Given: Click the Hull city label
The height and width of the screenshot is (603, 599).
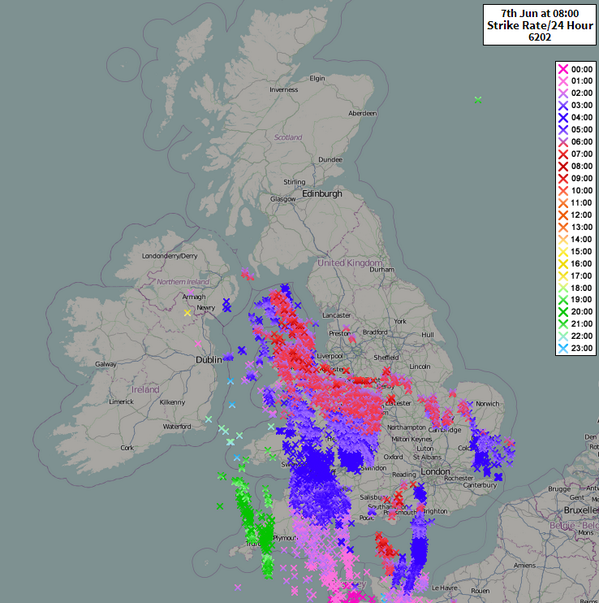Looking at the screenshot, I should click(428, 335).
